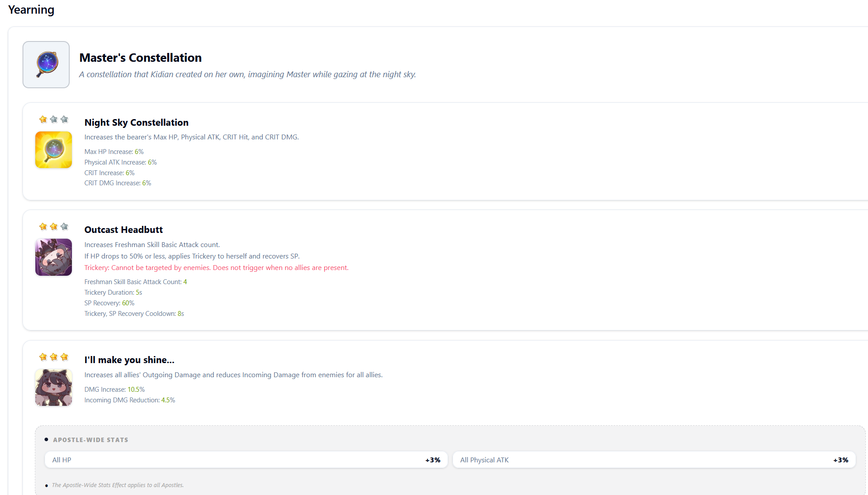Select the "Max HP Increase: 6%" line

tap(114, 152)
